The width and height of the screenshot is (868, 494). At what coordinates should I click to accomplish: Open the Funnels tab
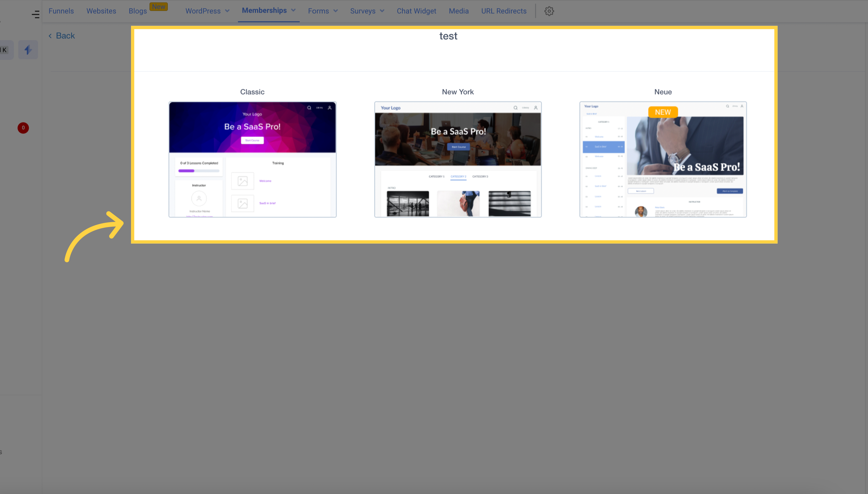[x=61, y=11]
